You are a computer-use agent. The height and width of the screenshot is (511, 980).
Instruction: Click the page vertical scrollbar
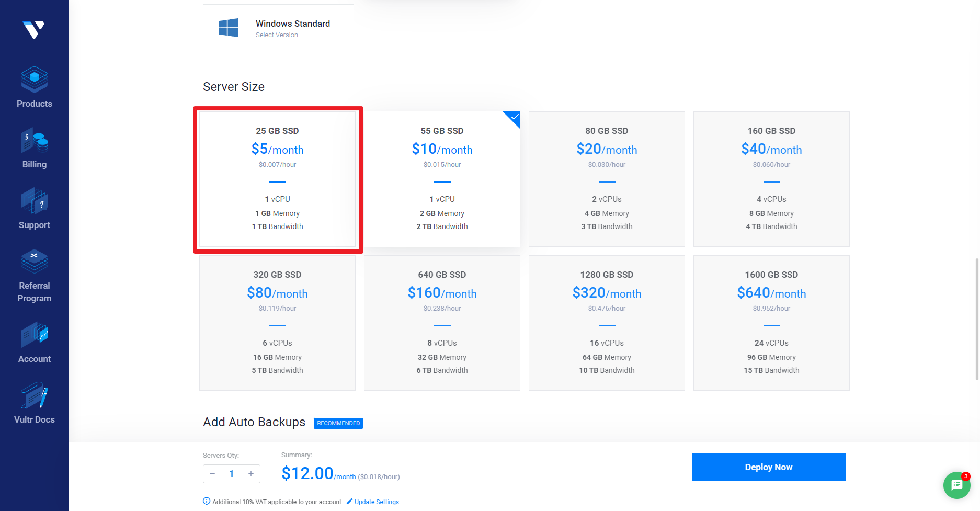point(977,319)
